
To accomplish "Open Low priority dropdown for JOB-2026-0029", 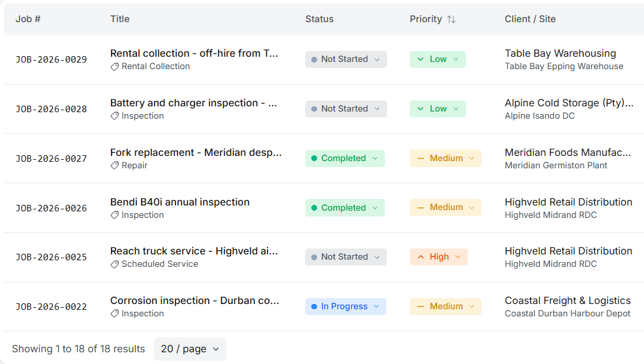I will click(x=437, y=59).
